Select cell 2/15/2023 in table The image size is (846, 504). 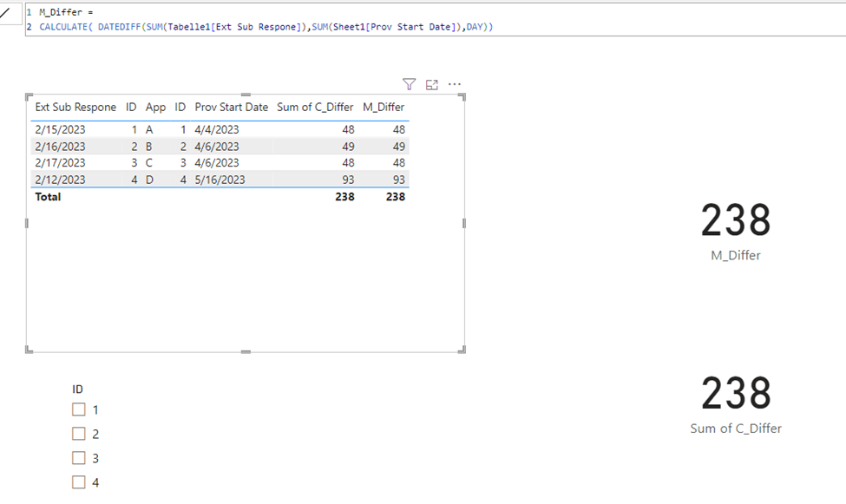[60, 129]
